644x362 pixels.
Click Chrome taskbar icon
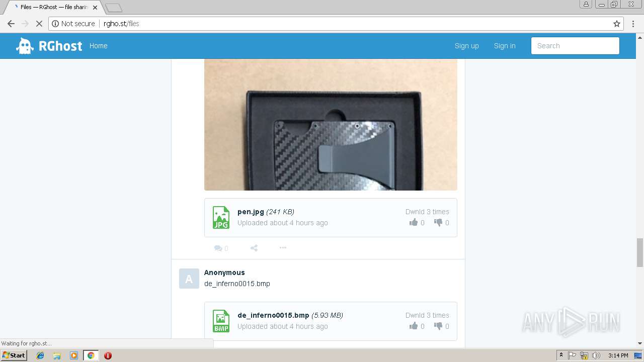(x=91, y=355)
